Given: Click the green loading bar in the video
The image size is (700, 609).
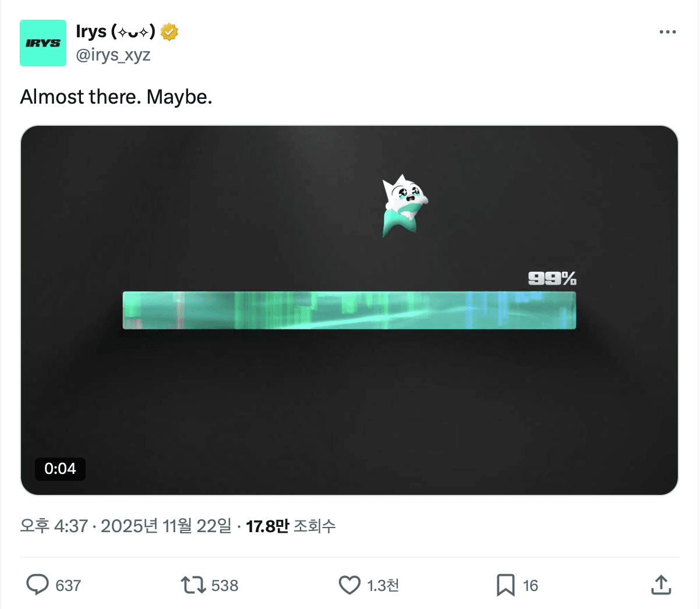Looking at the screenshot, I should click(349, 310).
